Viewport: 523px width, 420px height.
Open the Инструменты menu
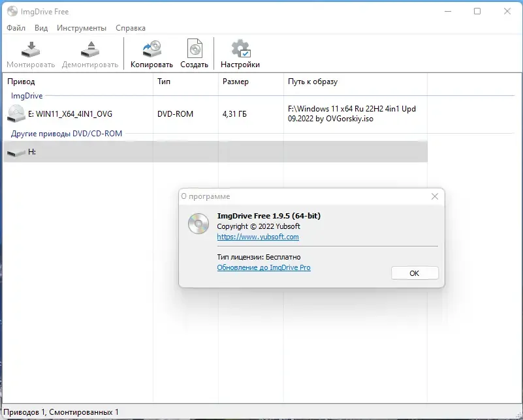(x=82, y=28)
